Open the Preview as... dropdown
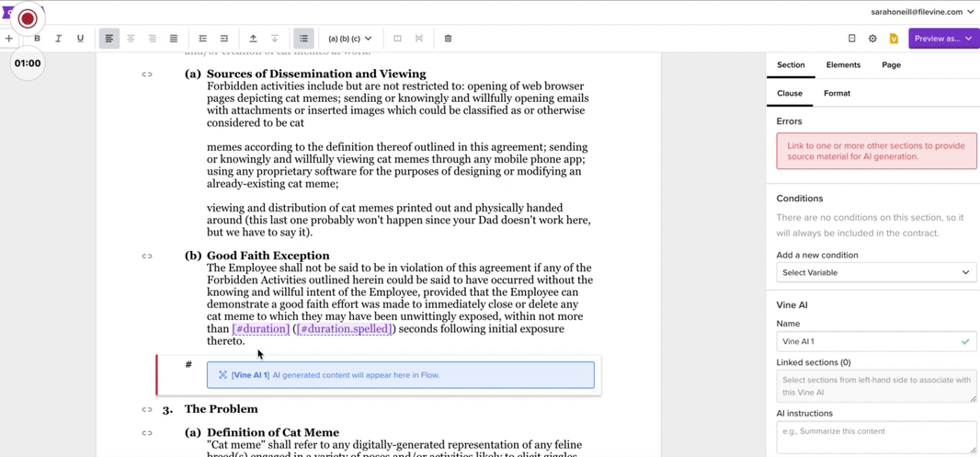 tap(943, 39)
